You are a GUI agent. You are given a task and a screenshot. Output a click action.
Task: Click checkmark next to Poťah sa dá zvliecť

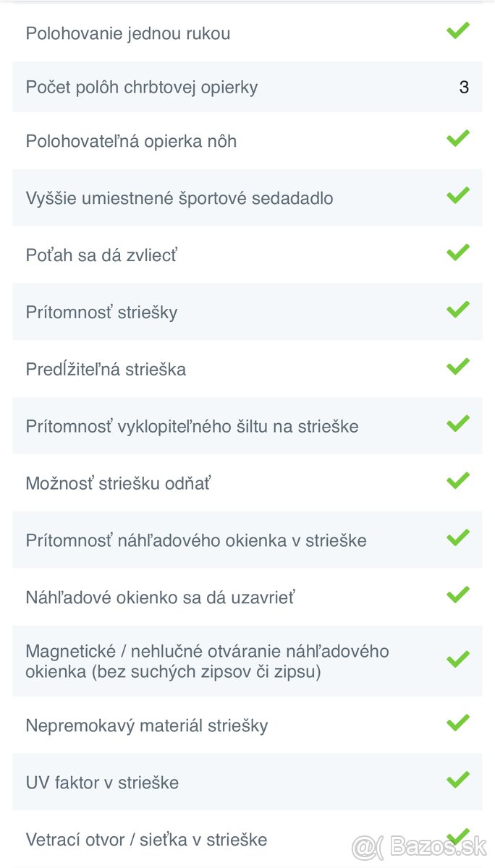tap(458, 252)
